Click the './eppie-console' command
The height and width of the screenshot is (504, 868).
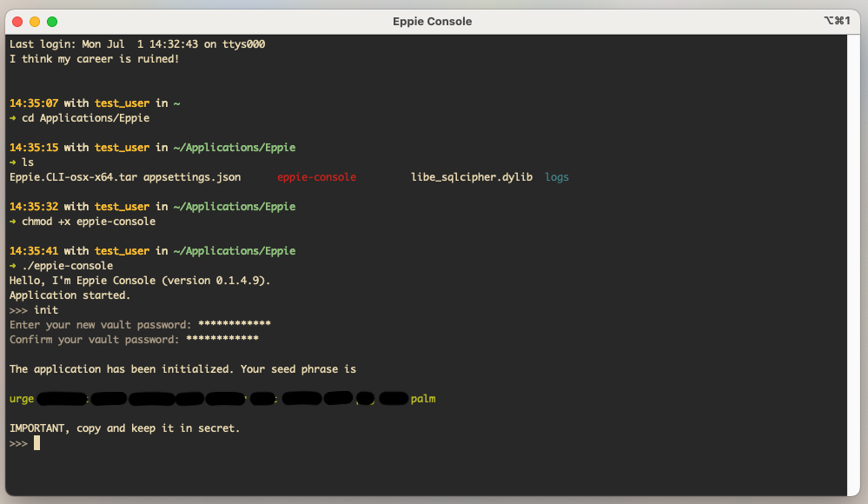[x=67, y=266]
